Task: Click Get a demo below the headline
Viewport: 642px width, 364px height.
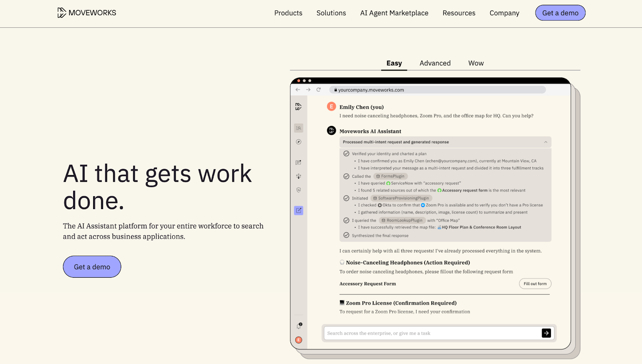Action: (92, 267)
